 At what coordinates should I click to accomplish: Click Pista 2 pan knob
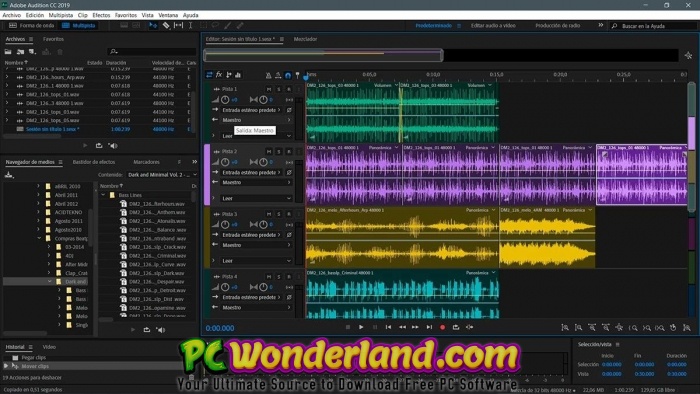(x=263, y=162)
